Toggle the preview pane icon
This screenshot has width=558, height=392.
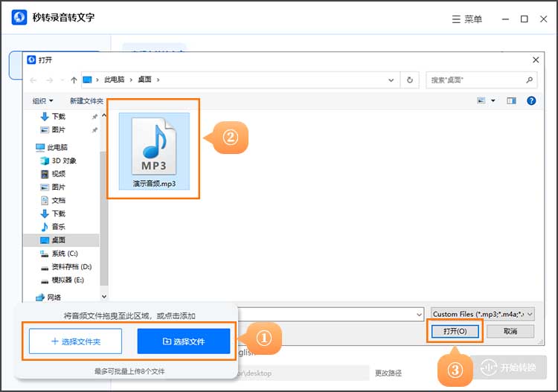[x=511, y=100]
